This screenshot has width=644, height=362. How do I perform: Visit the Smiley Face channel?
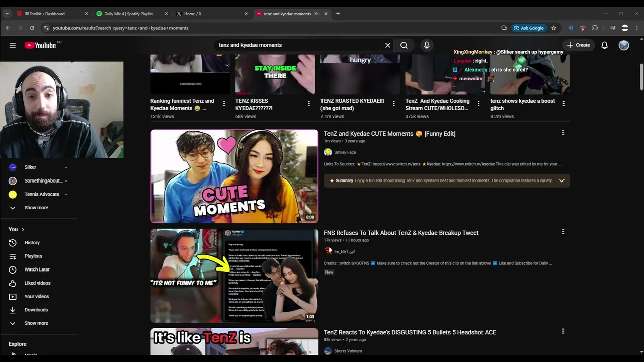pos(345,152)
